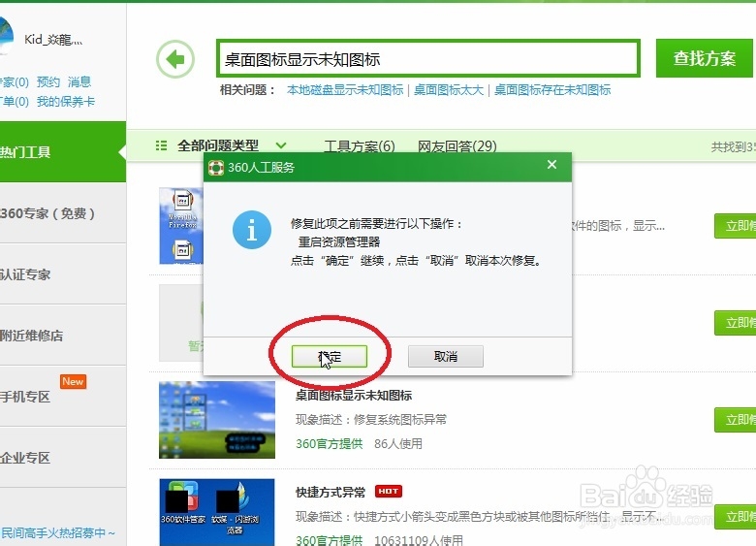The width and height of the screenshot is (756, 546).
Task: Select 认证专家 in the sidebar
Action: pyautogui.click(x=63, y=274)
